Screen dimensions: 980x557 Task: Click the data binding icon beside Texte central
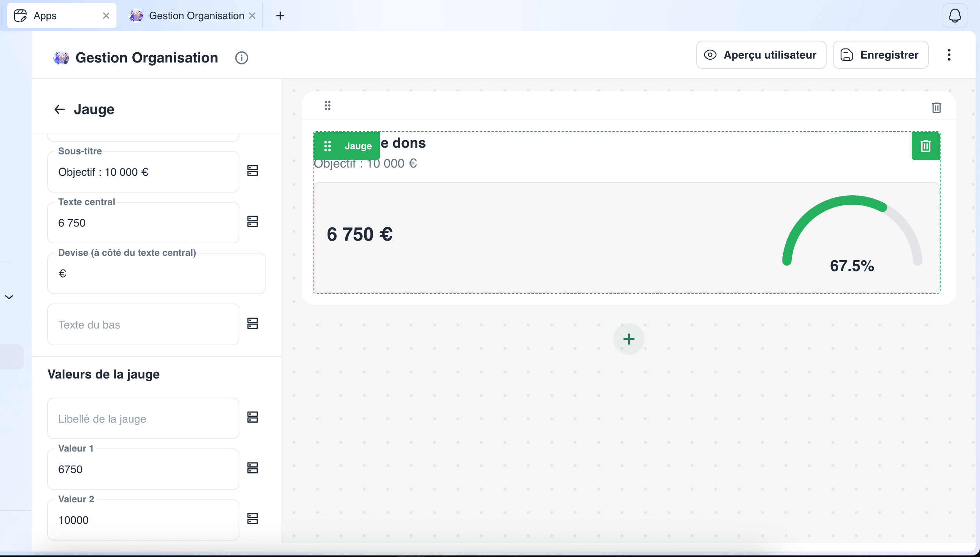tap(253, 222)
